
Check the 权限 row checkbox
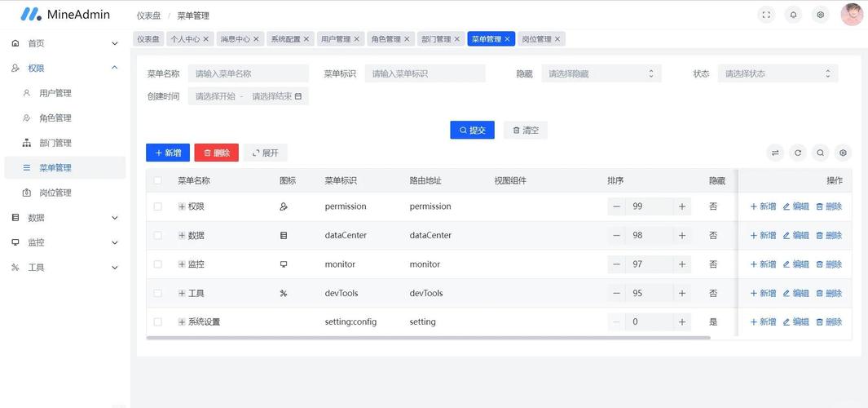(x=158, y=206)
